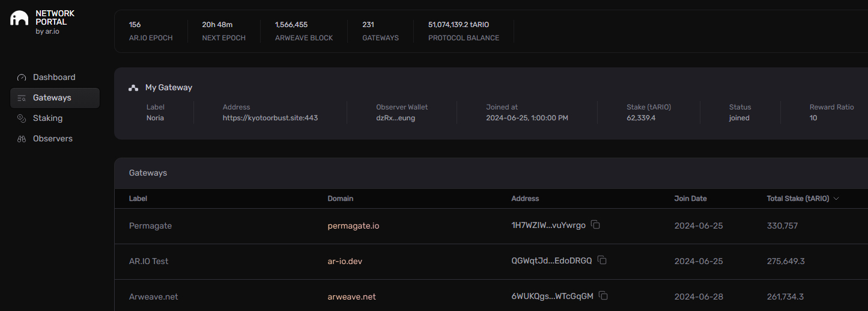868x311 pixels.
Task: Click the ar.io Network Portal logo
Action: pos(19,18)
